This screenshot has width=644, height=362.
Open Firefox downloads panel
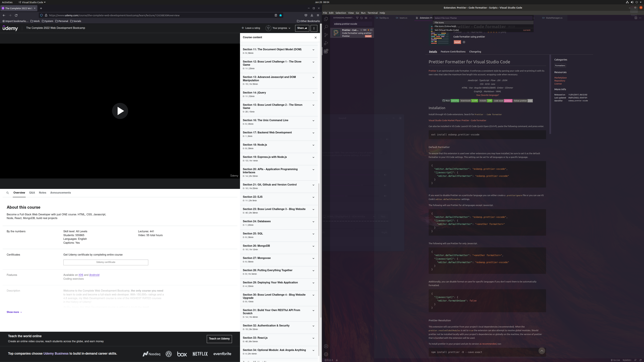pos(312,15)
